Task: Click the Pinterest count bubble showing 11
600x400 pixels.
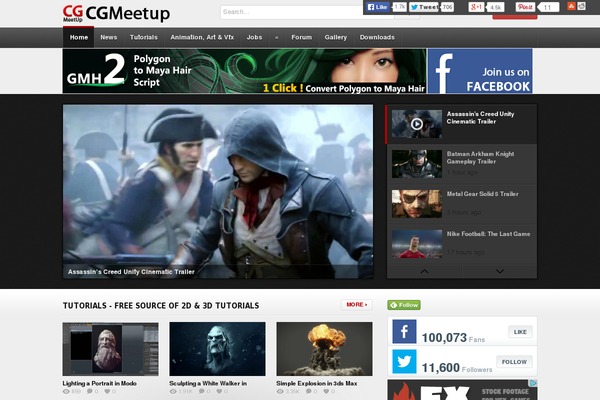Action: pos(548,7)
